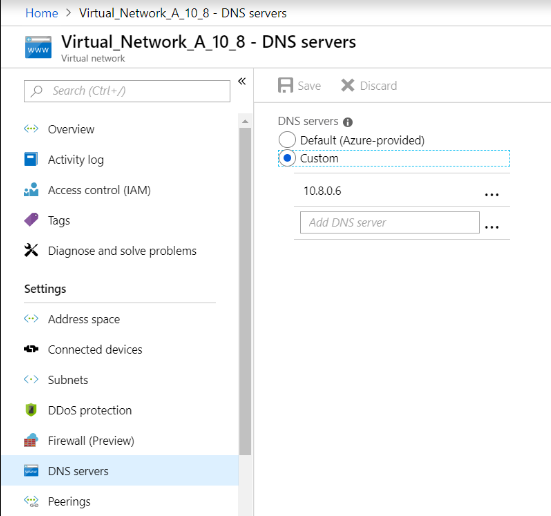The width and height of the screenshot is (551, 516).
Task: Click the Connected devices plug icon
Action: pyautogui.click(x=31, y=349)
